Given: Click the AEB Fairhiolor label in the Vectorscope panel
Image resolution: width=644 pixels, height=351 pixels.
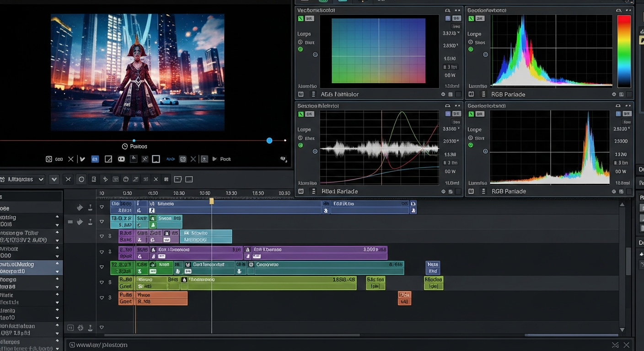Looking at the screenshot, I should pos(339,94).
